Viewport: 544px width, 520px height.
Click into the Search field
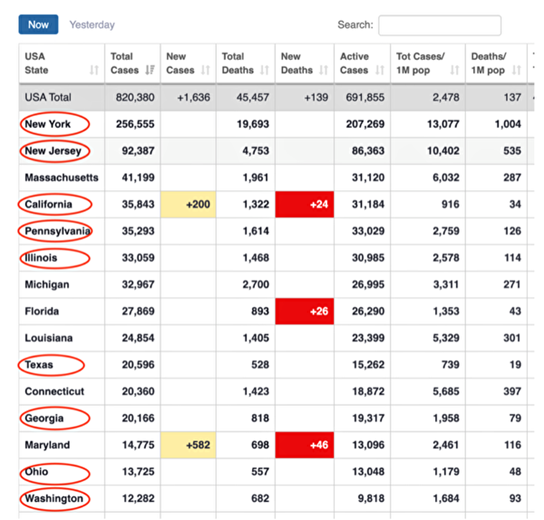[x=440, y=25]
